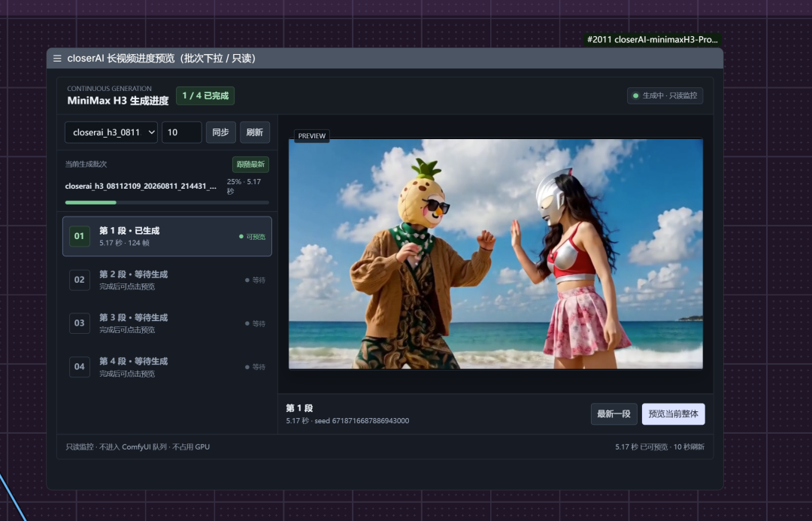Viewport: 812px width, 521px height.
Task: Click the 只读监控 · 不进入 ComfyUI 队列 footer text
Action: pos(138,447)
